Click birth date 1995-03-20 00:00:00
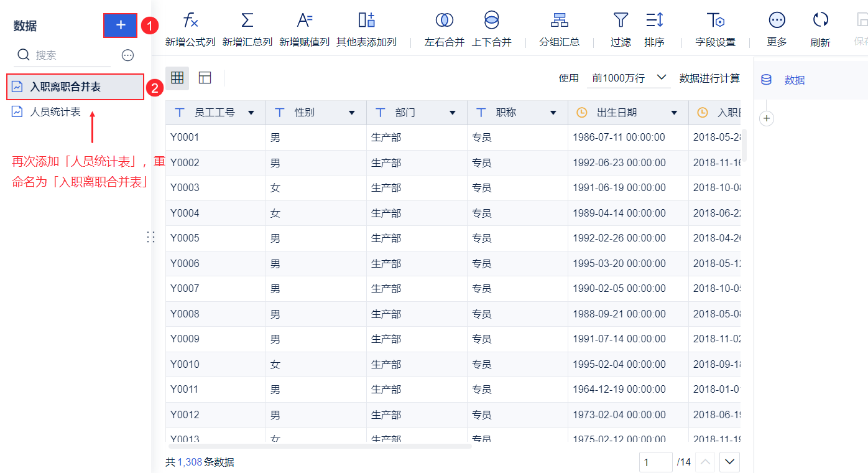868x473 pixels. [x=628, y=264]
